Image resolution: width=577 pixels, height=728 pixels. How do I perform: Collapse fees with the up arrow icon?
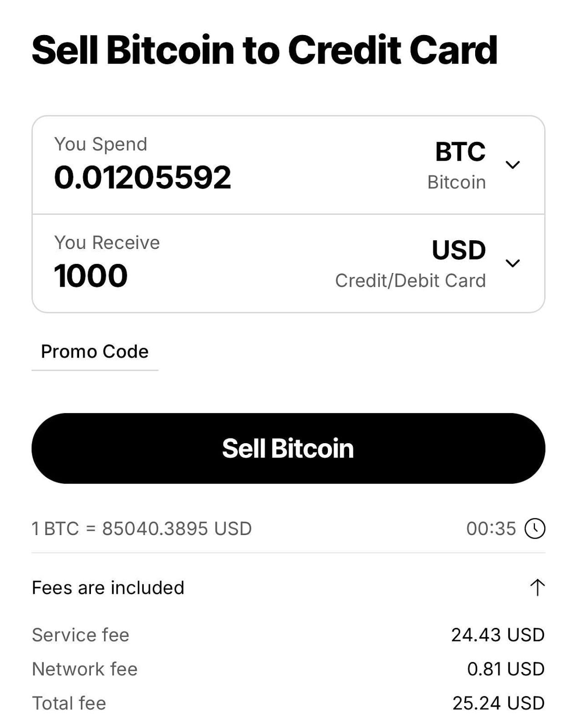[x=537, y=587]
